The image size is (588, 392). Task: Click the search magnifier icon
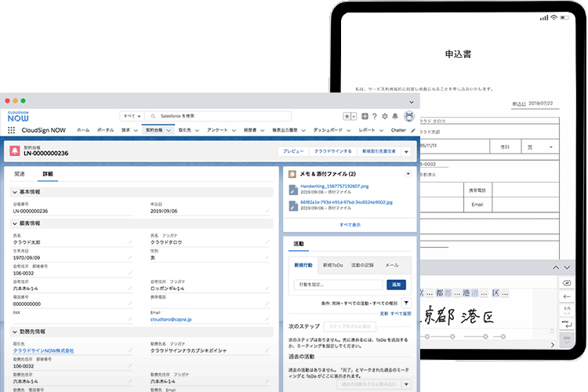(153, 116)
